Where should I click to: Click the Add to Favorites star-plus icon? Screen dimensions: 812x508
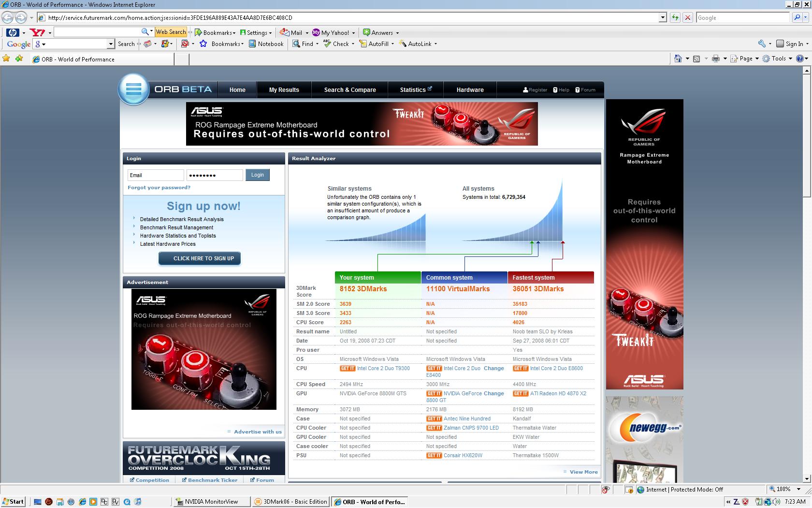point(19,59)
